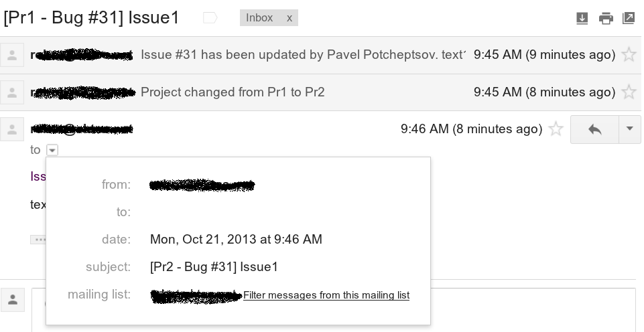The height and width of the screenshot is (332, 644).
Task: Click the reply arrow button
Action: (594, 129)
